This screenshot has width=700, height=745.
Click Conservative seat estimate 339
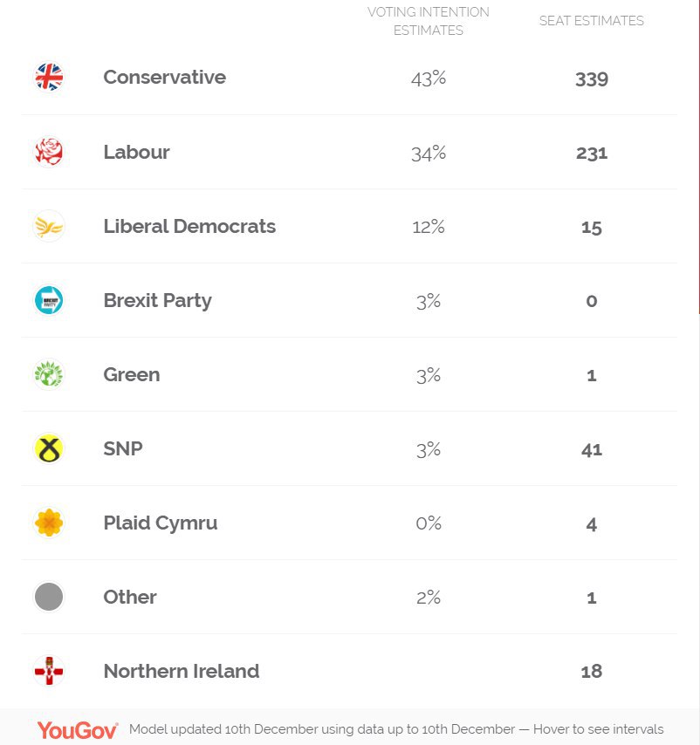[592, 79]
